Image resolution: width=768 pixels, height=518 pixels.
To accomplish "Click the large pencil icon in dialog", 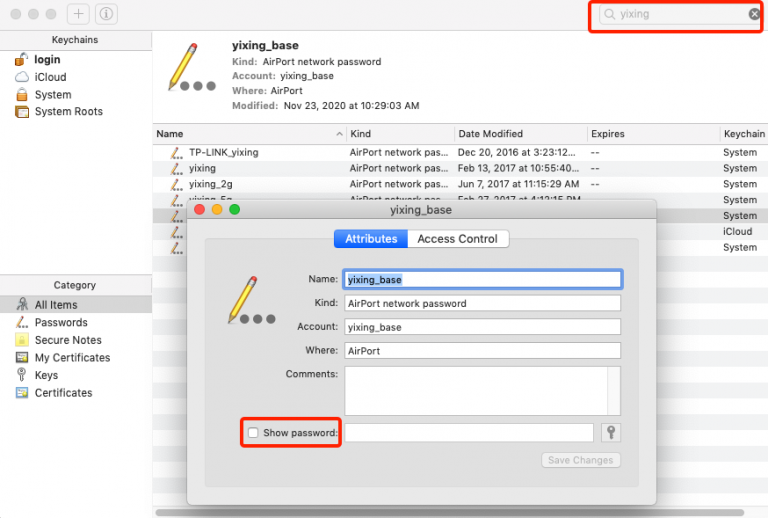I will [x=251, y=300].
